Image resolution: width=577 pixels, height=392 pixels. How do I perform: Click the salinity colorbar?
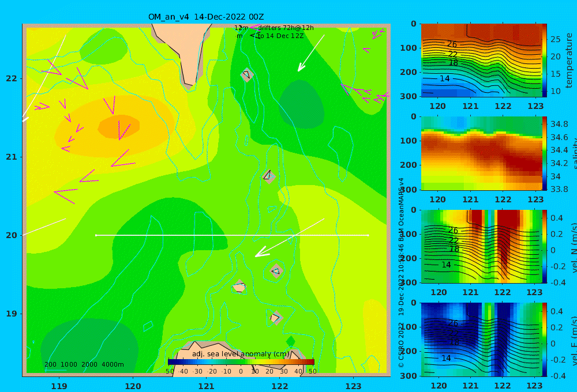544,153
